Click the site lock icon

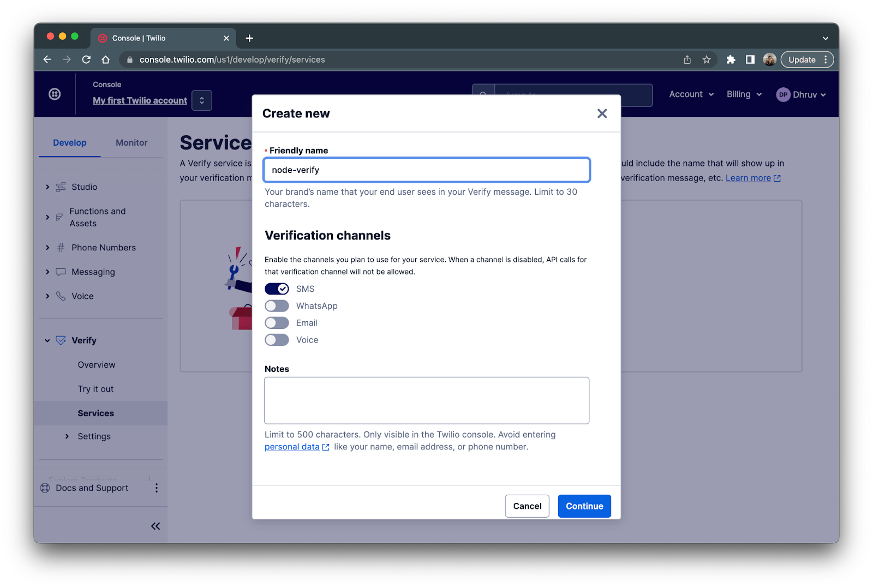click(x=130, y=60)
